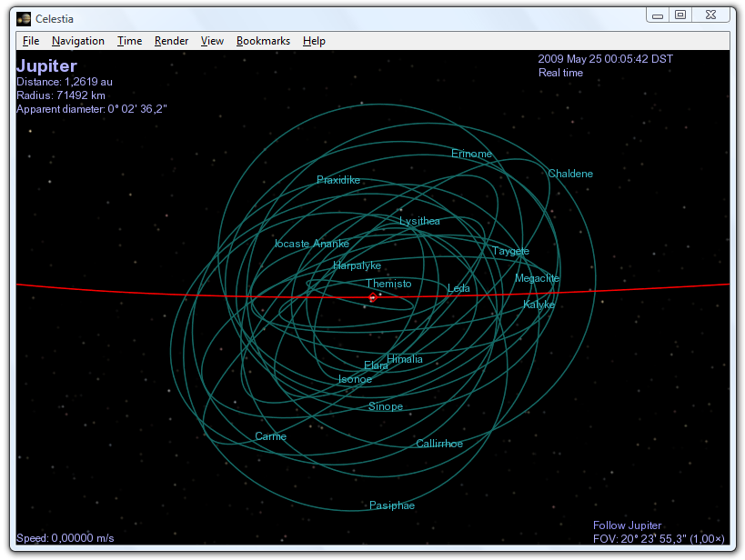
Task: Click the Jupiter title text
Action: coord(46,65)
